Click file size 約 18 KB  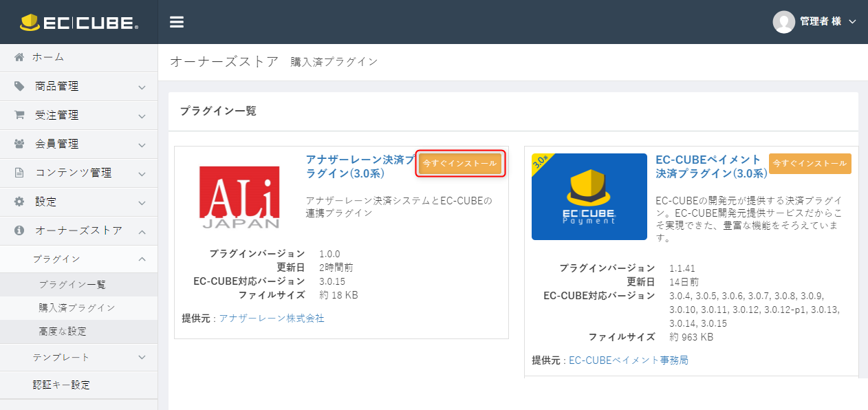pos(338,295)
